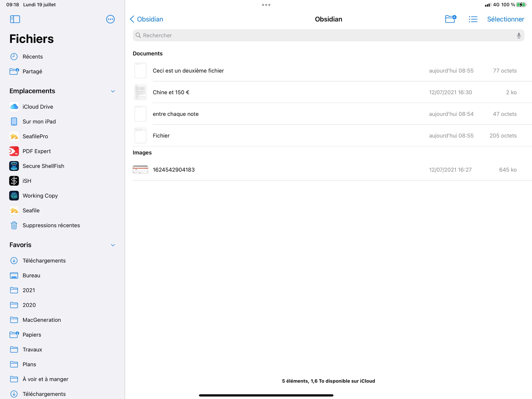This screenshot has width=532, height=399.
Task: Click the storage status text at bottom
Action: 328,381
